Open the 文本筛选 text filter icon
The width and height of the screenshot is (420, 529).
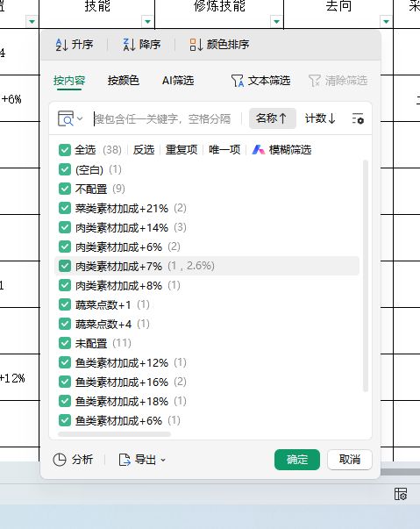click(x=238, y=81)
